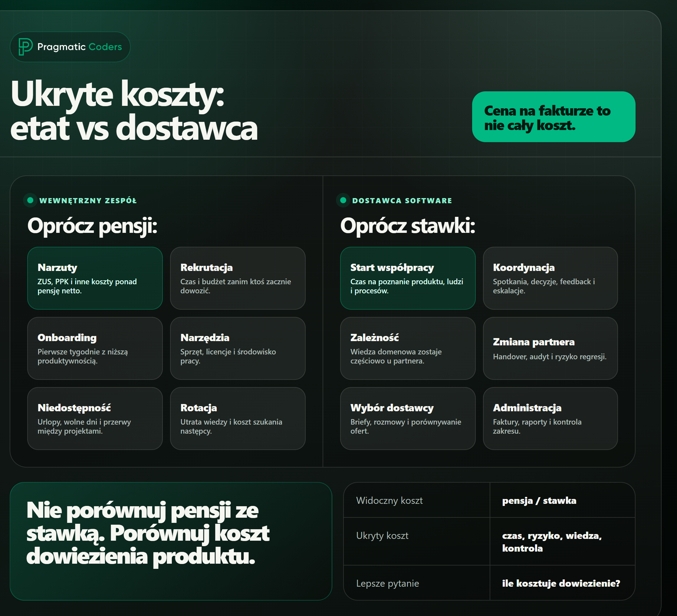This screenshot has height=616, width=677.
Task: Click 'Faktury, raporty i kontrola zakresu' text
Action: tap(537, 426)
